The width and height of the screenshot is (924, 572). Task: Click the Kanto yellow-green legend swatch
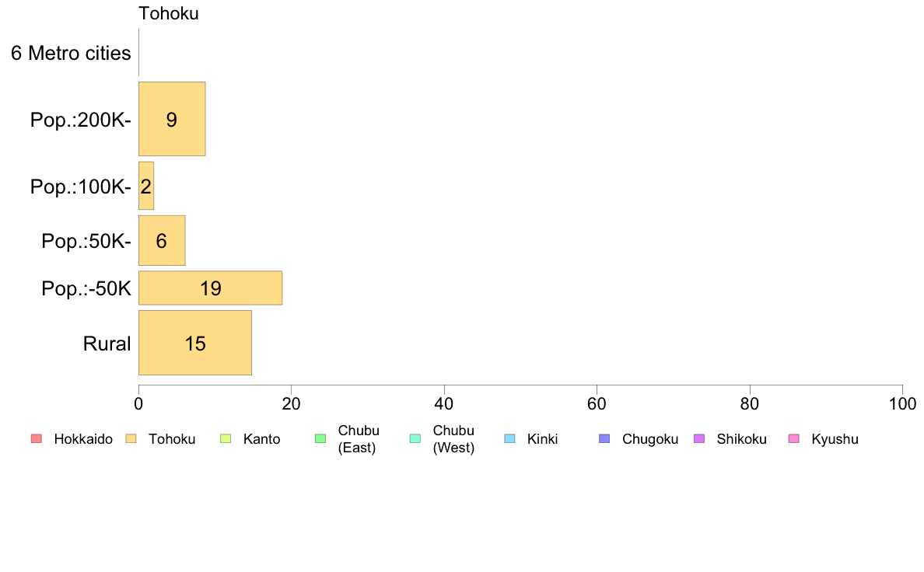click(226, 439)
